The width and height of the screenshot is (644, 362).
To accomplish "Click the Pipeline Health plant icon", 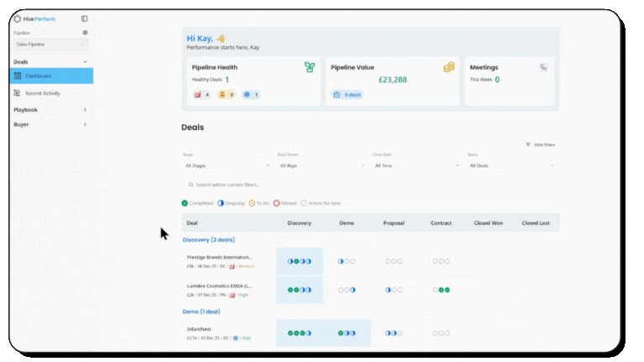I will [x=309, y=67].
